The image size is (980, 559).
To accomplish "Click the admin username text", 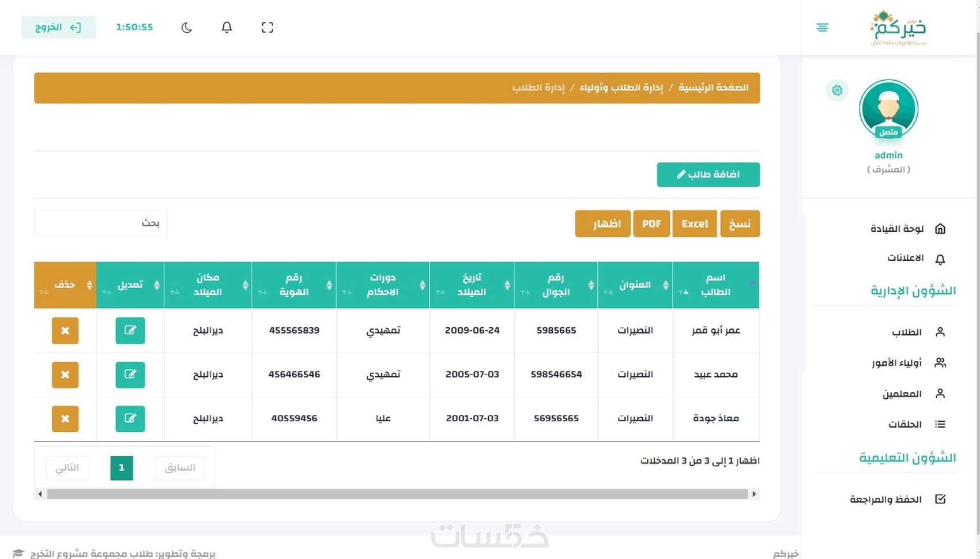I will 888,155.
